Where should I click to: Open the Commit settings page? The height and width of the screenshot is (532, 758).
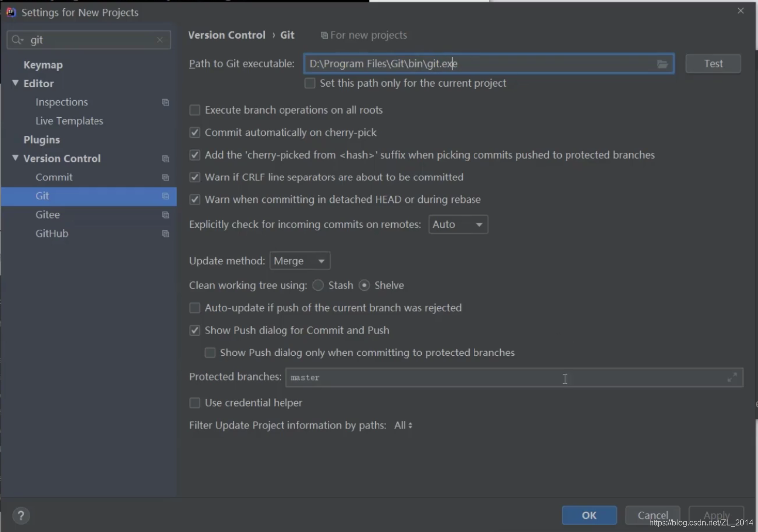54,177
